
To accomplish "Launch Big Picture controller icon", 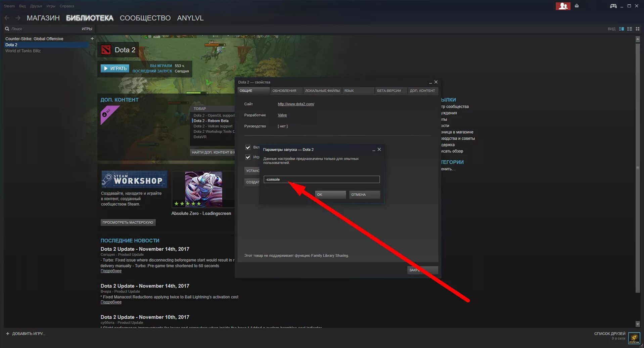I will click(613, 6).
